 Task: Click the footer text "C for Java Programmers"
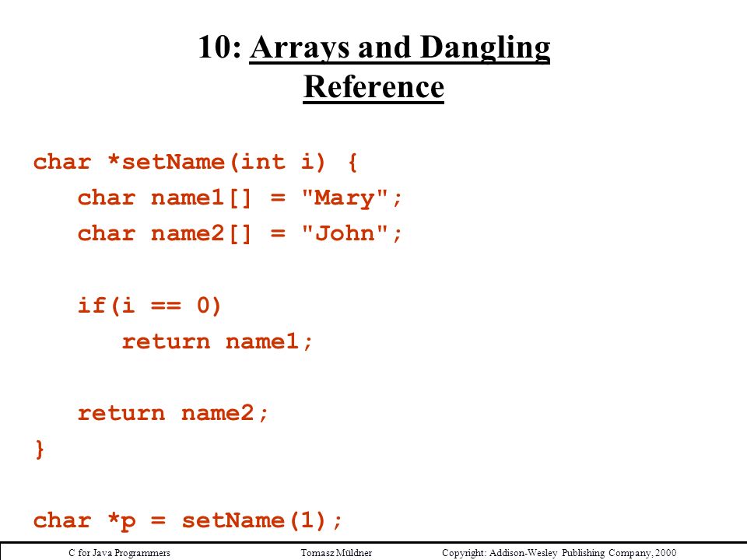pyautogui.click(x=119, y=553)
